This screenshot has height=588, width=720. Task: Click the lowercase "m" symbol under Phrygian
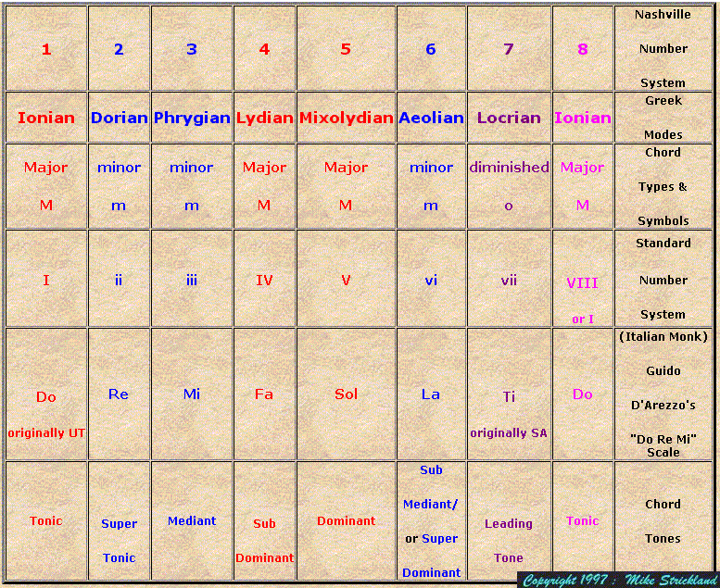(x=192, y=206)
